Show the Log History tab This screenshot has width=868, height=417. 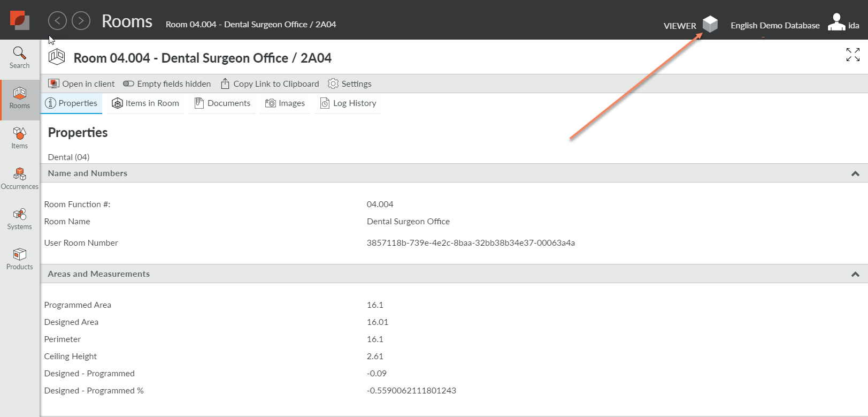coord(348,103)
